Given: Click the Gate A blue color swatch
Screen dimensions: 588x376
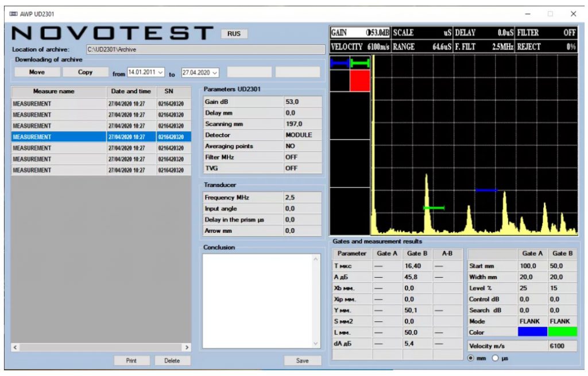Looking at the screenshot, I should (x=532, y=332).
